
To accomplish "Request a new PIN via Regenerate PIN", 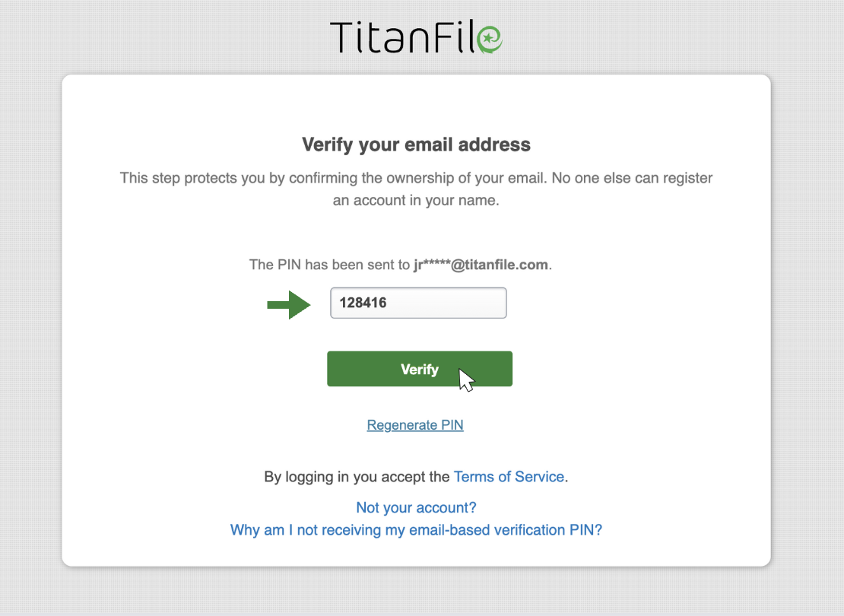I will 415,425.
